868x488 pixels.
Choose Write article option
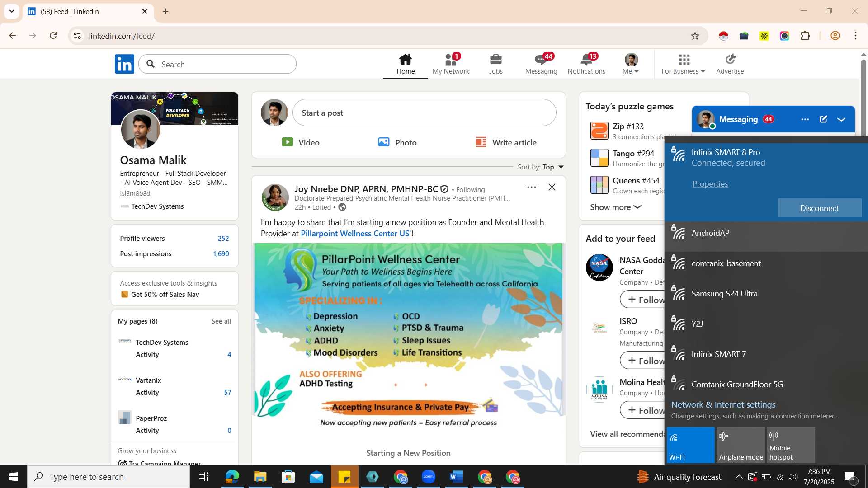(x=506, y=142)
